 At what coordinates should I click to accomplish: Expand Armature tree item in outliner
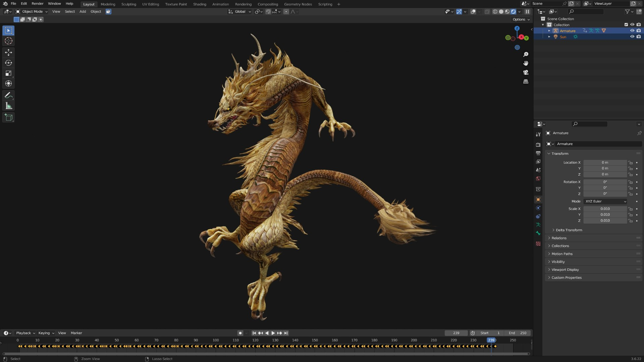coord(549,31)
